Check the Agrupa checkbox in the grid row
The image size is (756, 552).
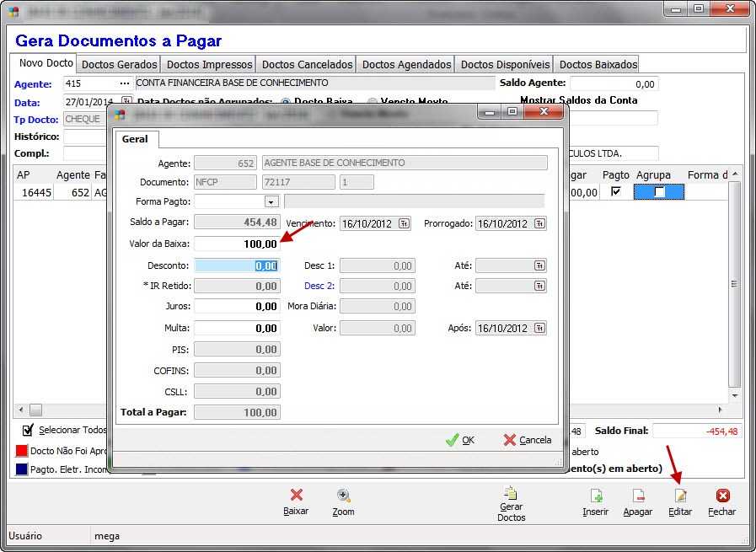click(659, 192)
